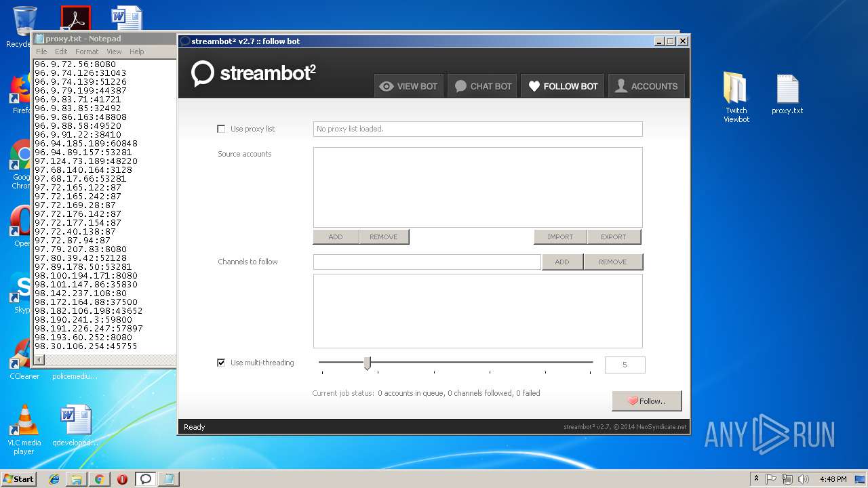Screen dimensions: 868x488
Task: Click the Follow button with heart icon
Action: coord(646,401)
